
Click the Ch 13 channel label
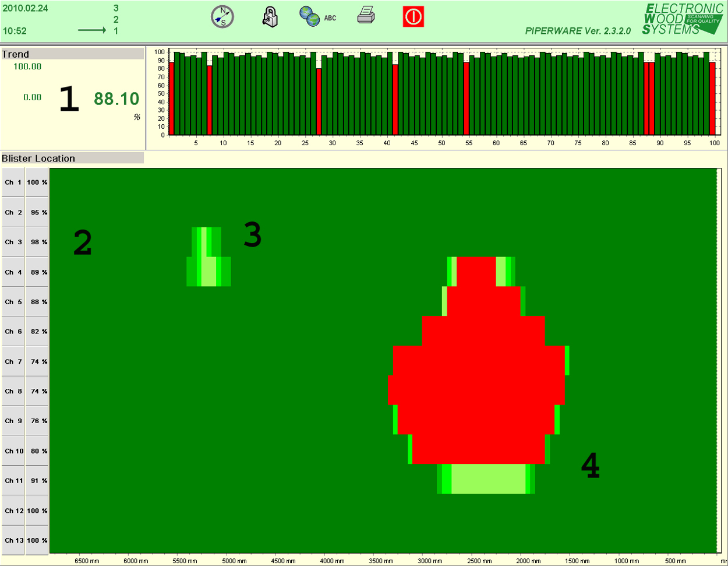[x=13, y=540]
